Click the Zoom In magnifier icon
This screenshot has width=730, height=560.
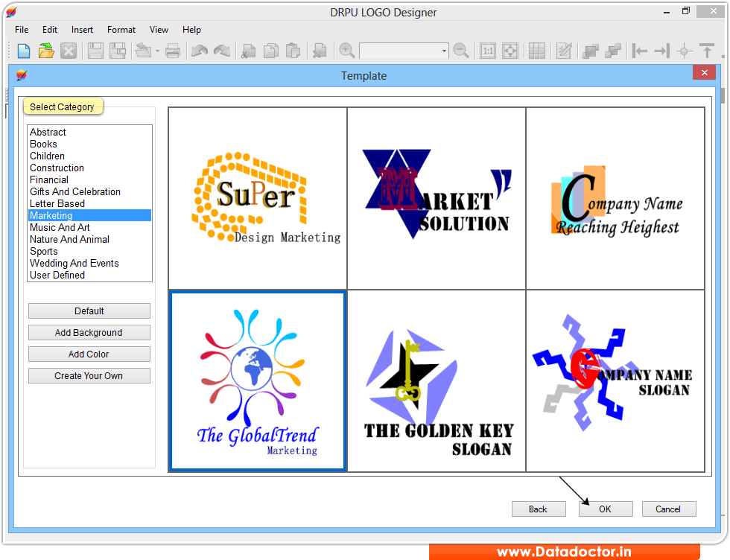[344, 51]
